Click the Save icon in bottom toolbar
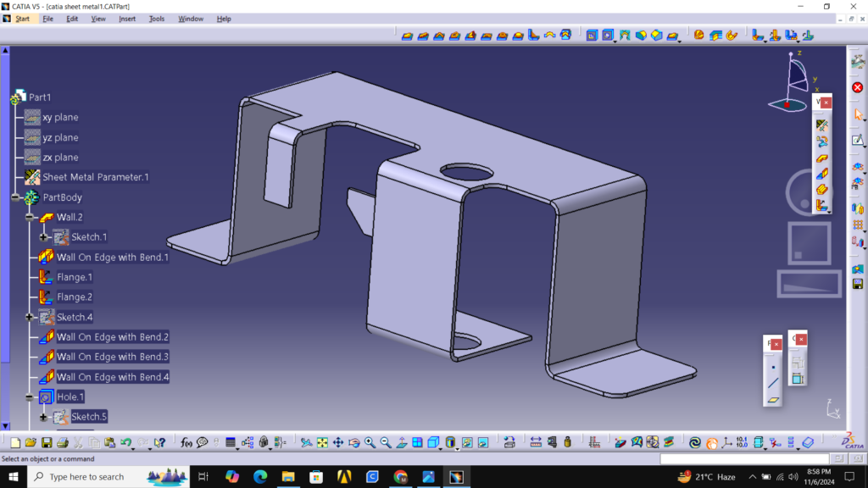Screen dimensions: 868x488 click(x=47, y=442)
